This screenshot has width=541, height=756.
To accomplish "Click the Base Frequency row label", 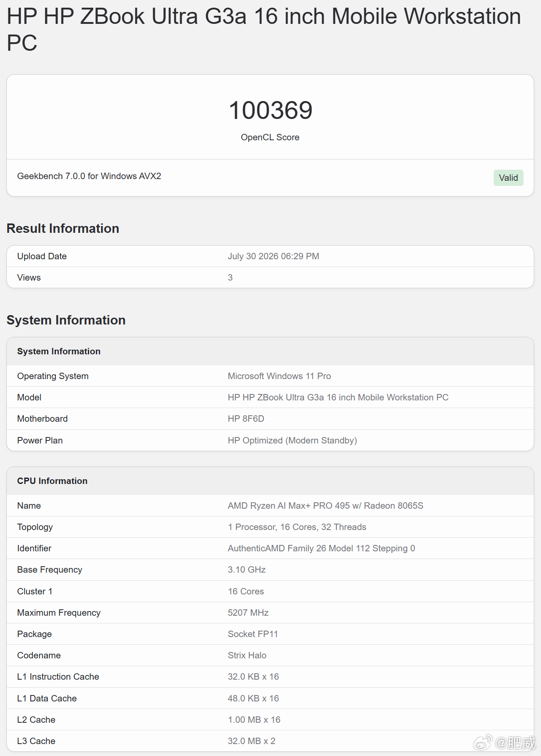I will tap(49, 570).
